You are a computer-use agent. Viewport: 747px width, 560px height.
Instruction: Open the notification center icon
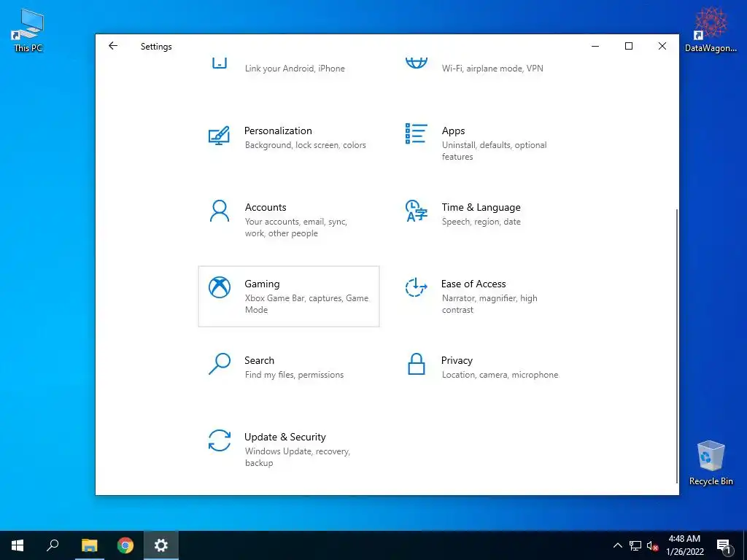point(724,546)
